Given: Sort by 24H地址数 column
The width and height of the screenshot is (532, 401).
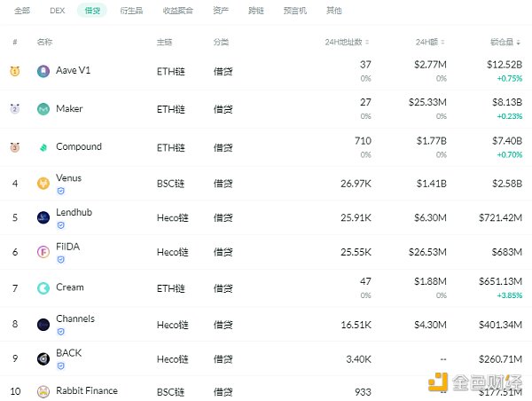Looking at the screenshot, I should point(347,42).
